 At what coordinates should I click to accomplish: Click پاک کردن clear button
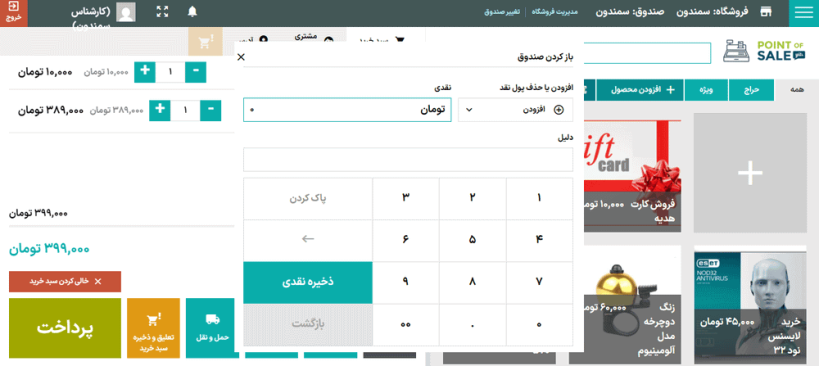click(308, 198)
